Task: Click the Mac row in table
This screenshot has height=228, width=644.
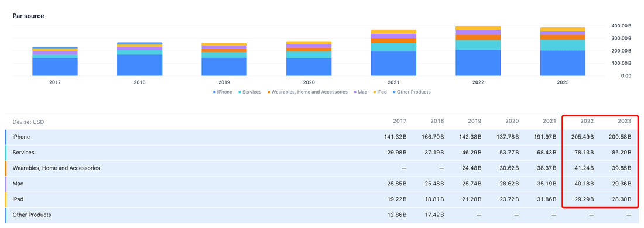Action: (322, 184)
